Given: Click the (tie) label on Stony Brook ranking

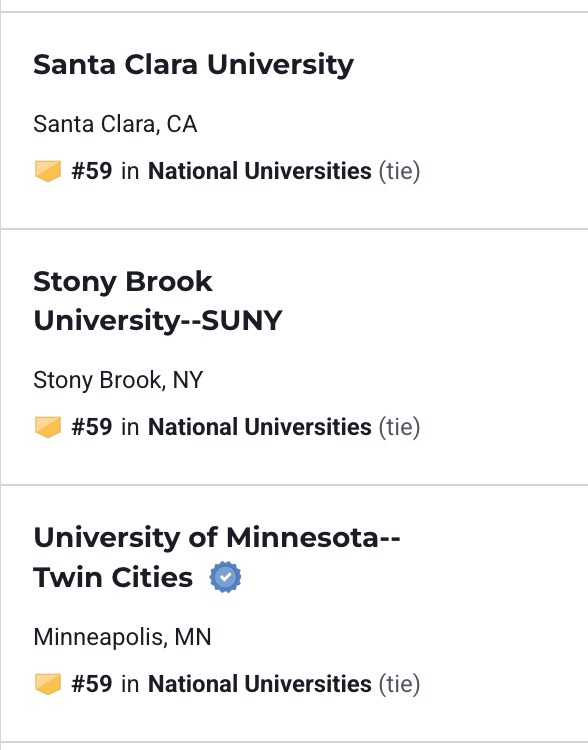Looking at the screenshot, I should tap(399, 427).
